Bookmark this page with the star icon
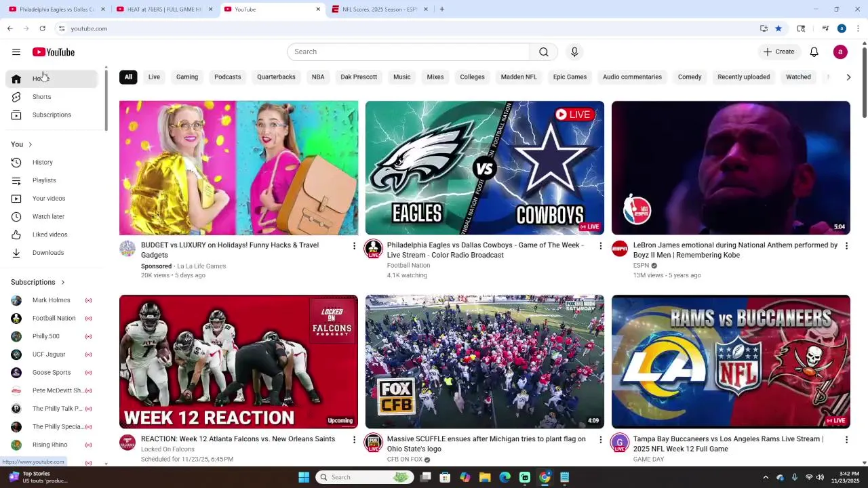Screen dimensions: 868x488 tap(778, 28)
